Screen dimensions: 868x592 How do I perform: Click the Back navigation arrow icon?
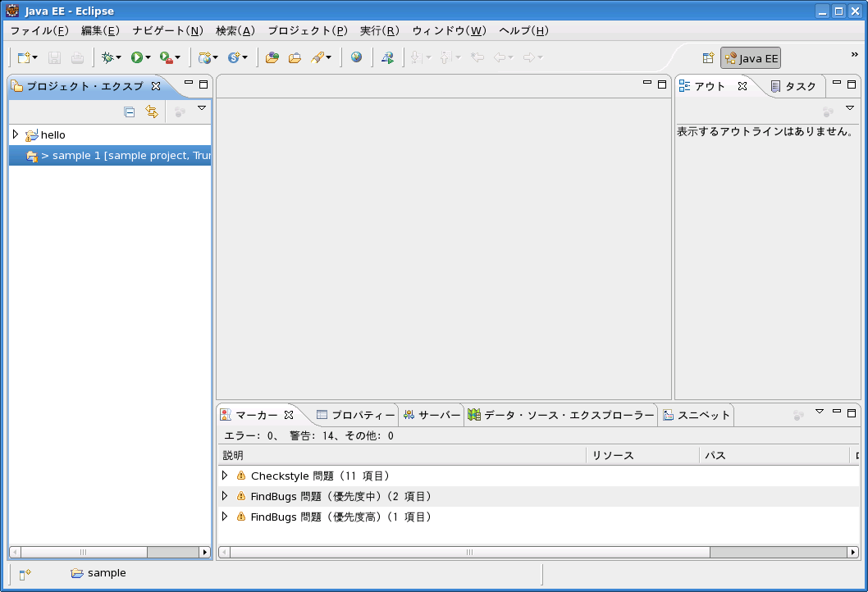[x=500, y=57]
